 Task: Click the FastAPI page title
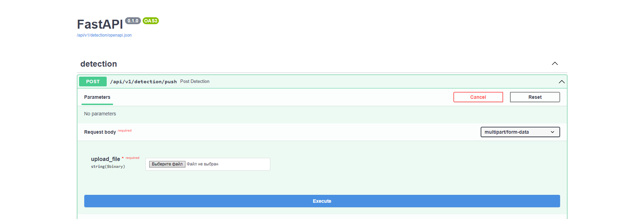coord(100,25)
